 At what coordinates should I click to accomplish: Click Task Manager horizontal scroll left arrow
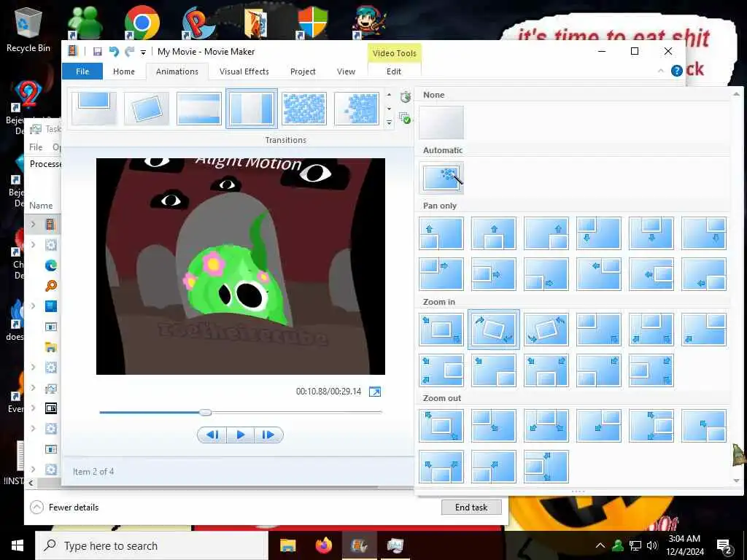click(31, 483)
